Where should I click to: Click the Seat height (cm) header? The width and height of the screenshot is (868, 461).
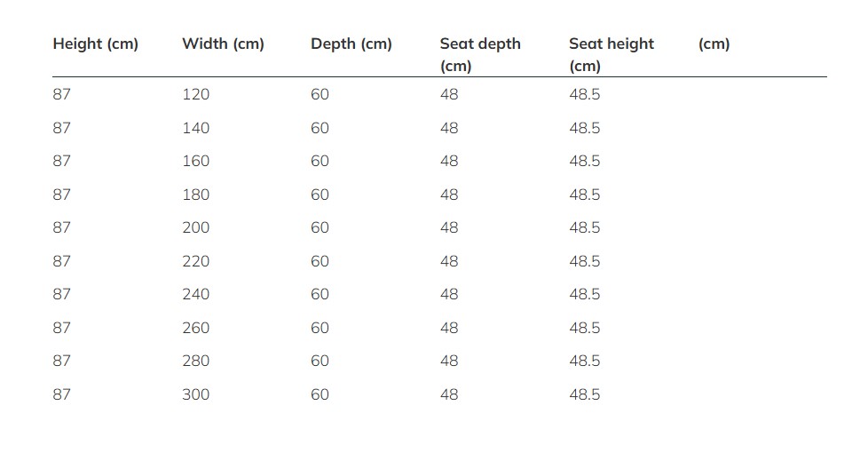[x=612, y=55]
